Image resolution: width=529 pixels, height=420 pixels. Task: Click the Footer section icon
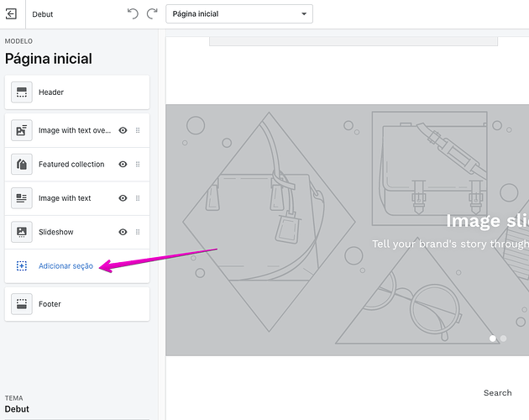pyautogui.click(x=22, y=304)
